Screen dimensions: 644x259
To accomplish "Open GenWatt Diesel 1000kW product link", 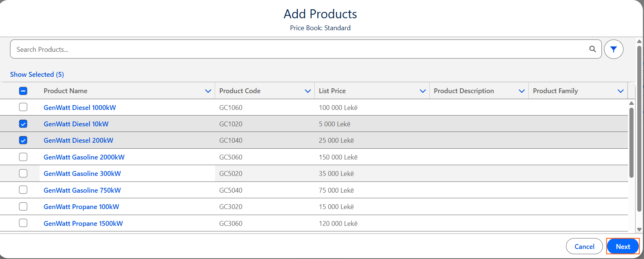I will tap(80, 107).
